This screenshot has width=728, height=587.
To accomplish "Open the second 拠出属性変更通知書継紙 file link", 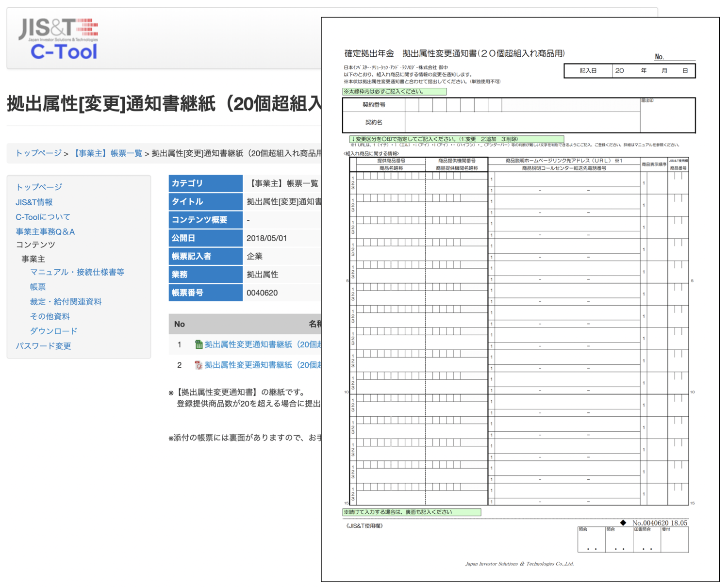I will tap(263, 365).
